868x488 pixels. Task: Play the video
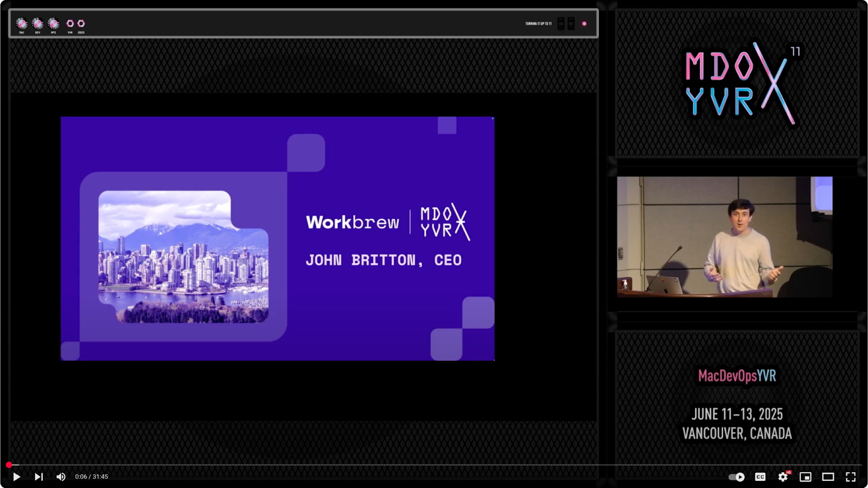(17, 477)
